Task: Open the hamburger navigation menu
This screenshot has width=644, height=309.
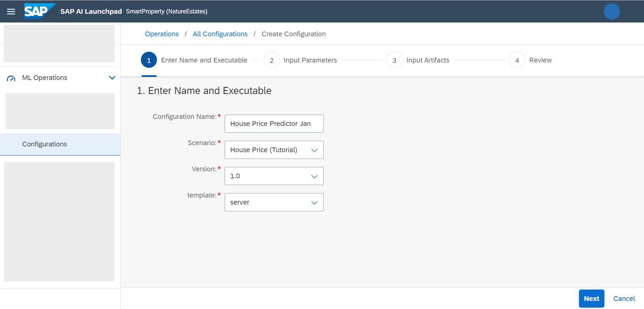Action: coord(11,11)
